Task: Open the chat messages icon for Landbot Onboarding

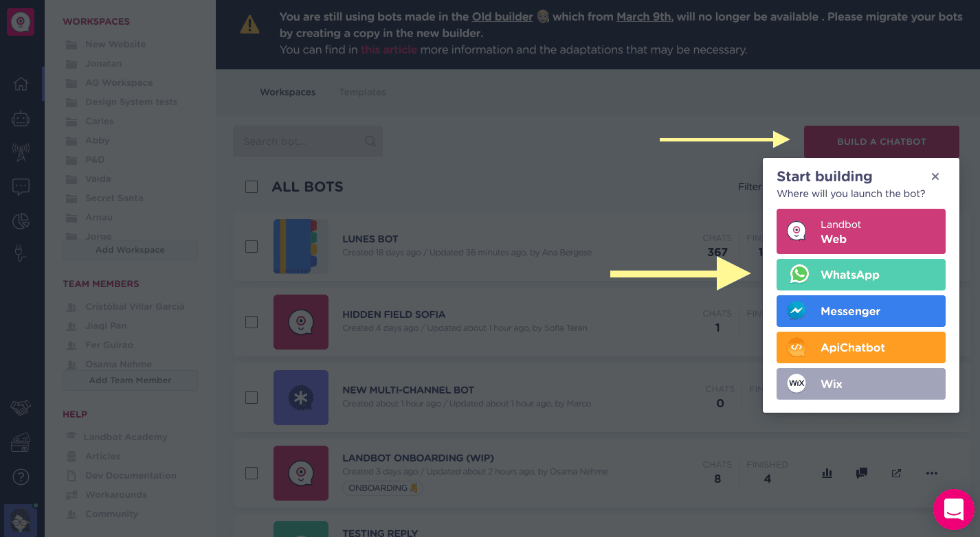Action: pyautogui.click(x=861, y=473)
